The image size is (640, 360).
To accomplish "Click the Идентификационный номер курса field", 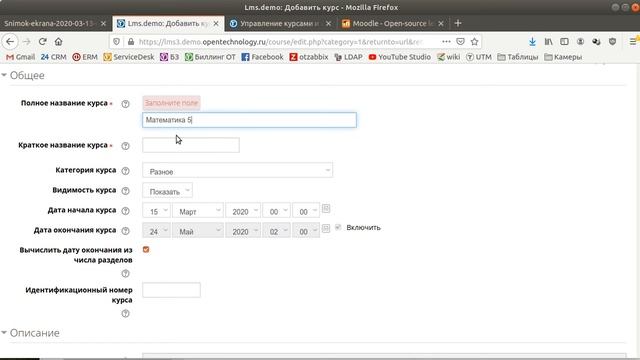I will coord(171,290).
